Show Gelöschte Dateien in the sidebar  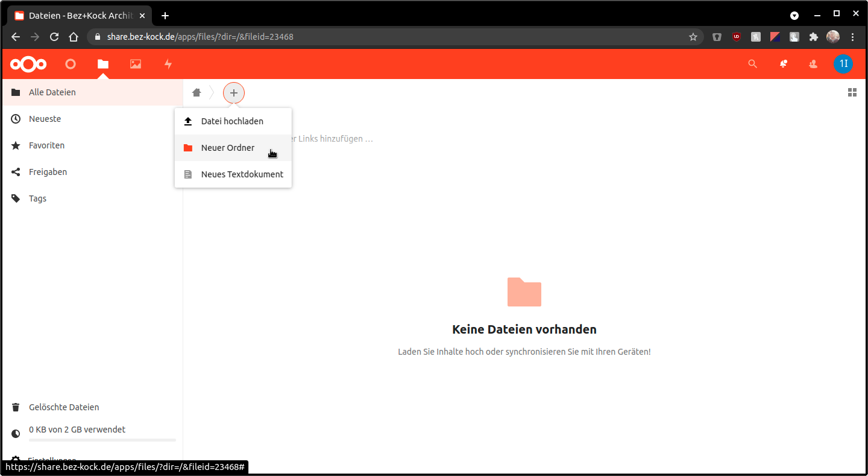click(x=64, y=407)
